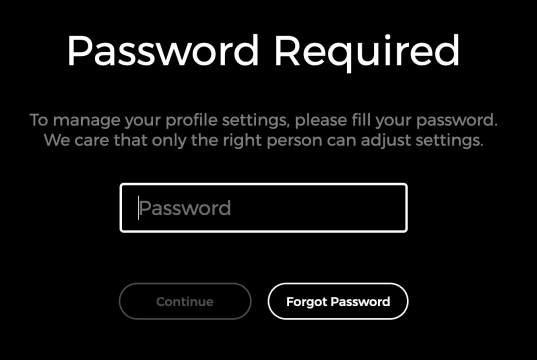Click the "We care that only the right person" line

pos(263,140)
